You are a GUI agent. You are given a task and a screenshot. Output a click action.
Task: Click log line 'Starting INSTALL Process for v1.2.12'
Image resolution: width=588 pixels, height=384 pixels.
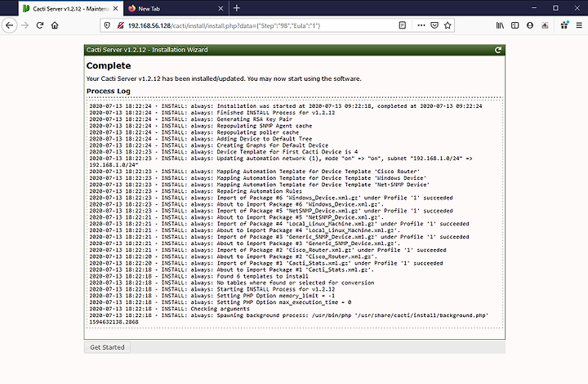pos(212,289)
